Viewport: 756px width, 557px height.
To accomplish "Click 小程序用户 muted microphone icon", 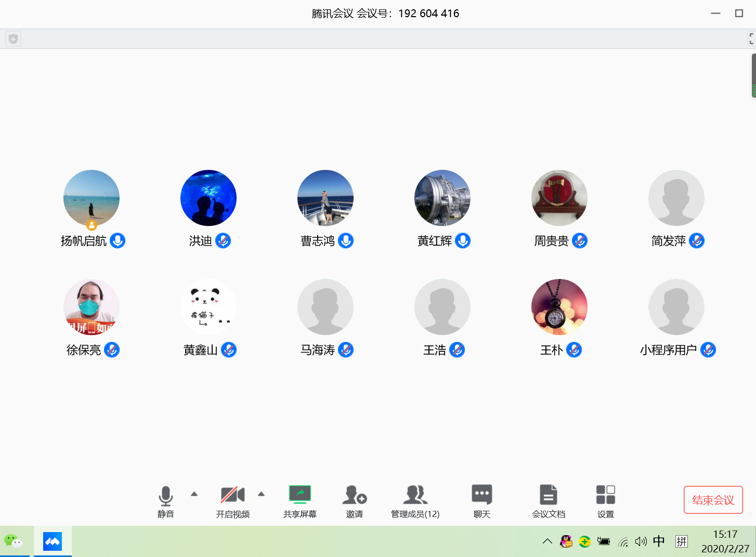I will click(x=708, y=350).
